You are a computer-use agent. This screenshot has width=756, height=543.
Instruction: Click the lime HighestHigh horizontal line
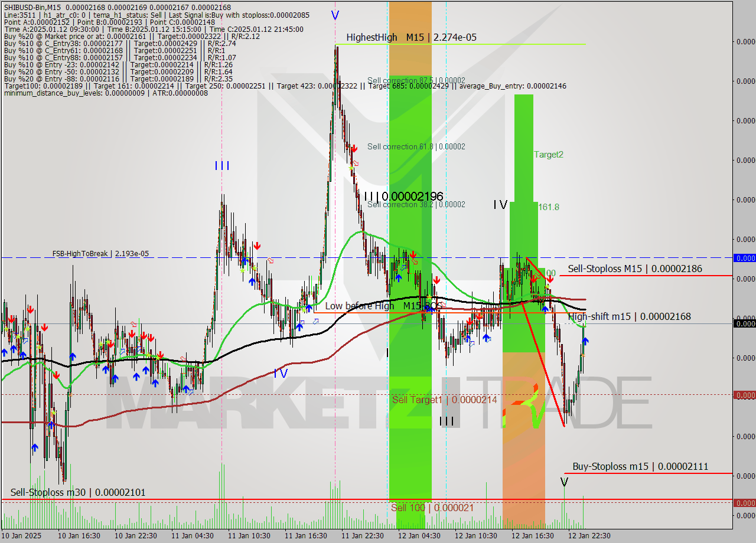tap(461, 44)
